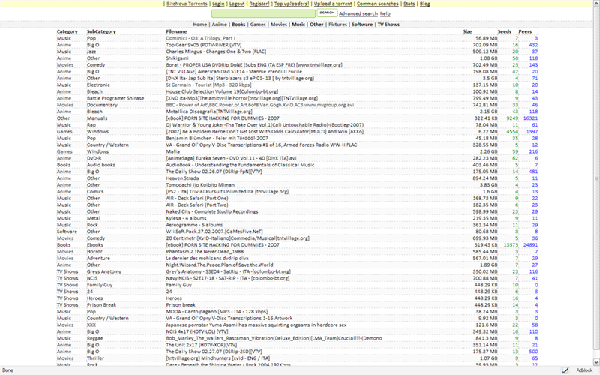The height and width of the screenshot is (375, 600).
Task: Click the scrollbar down arrow
Action: click(596, 362)
